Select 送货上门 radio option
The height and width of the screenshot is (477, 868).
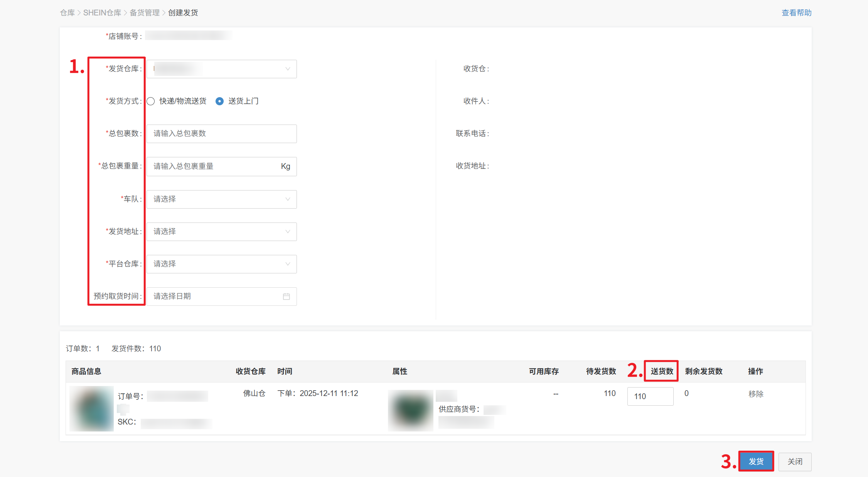tap(219, 101)
